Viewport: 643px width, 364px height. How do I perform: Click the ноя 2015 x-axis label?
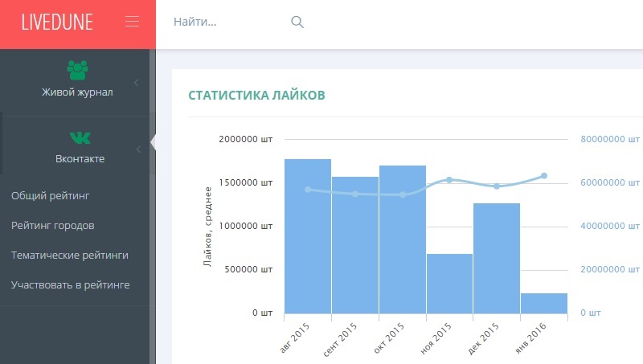click(x=436, y=338)
